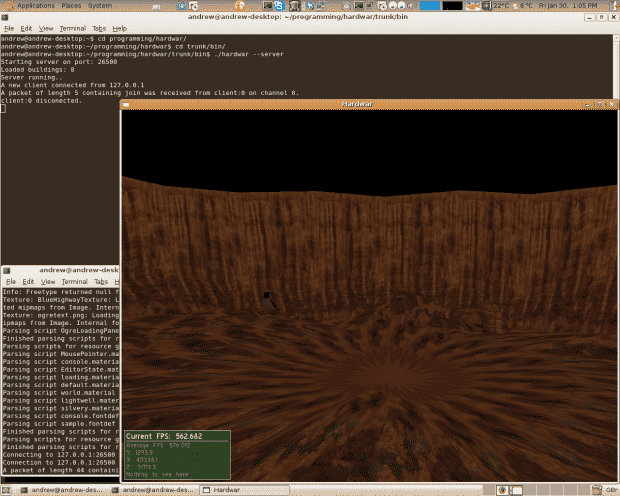This screenshot has height=496, width=620.
Task: Click the Current FPS debug overlay panel
Action: pyautogui.click(x=177, y=455)
